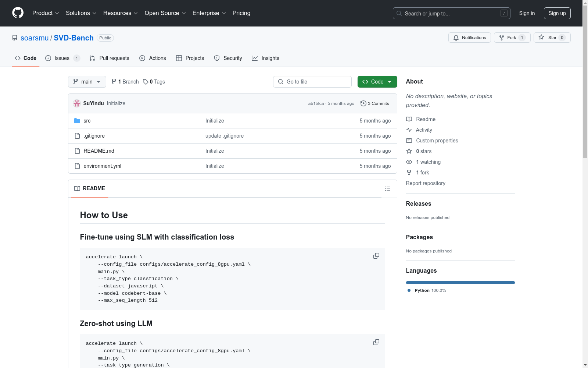Copy the zero-shot code block
The height and width of the screenshot is (368, 588).
376,342
